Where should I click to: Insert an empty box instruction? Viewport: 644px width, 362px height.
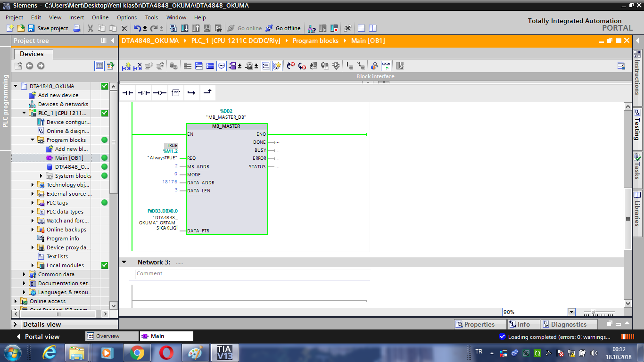pos(175,93)
